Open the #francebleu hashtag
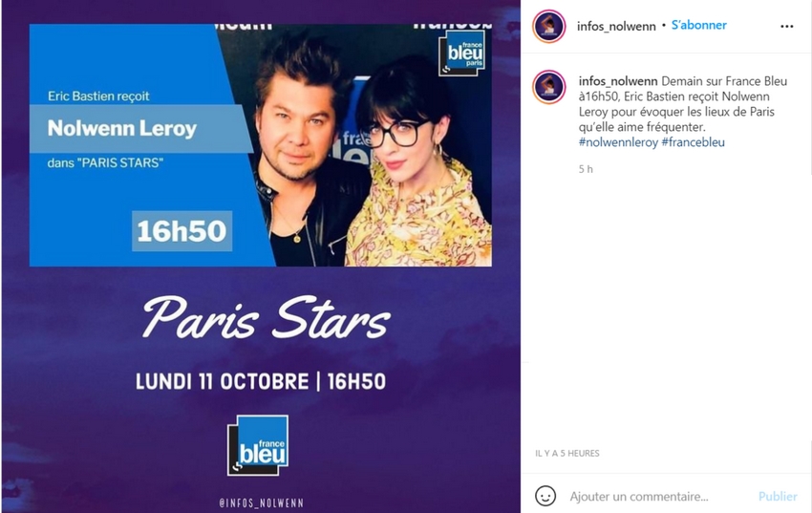Viewport: 812px width, 513px height. pyautogui.click(x=693, y=142)
